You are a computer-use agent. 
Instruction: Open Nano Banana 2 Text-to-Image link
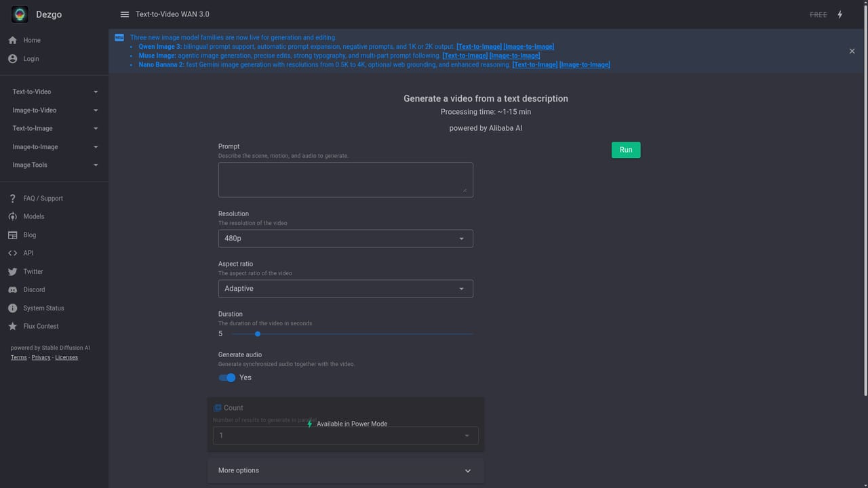[x=535, y=65]
